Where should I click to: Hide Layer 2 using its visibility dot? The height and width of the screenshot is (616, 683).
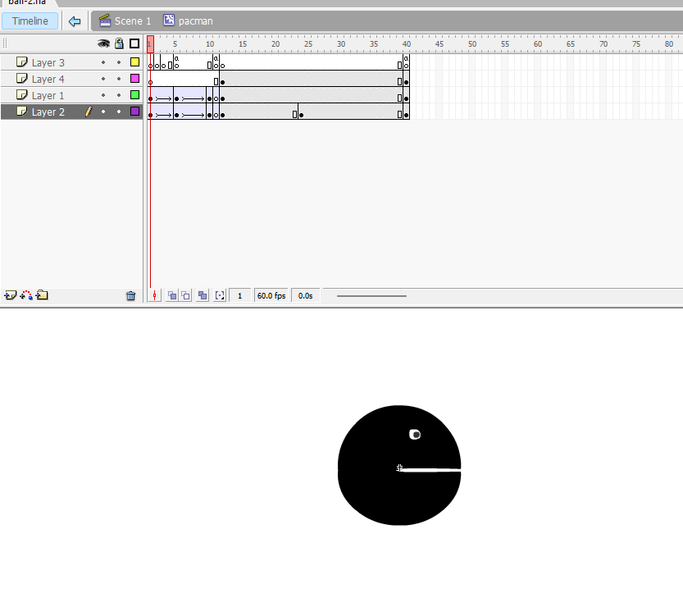[103, 112]
